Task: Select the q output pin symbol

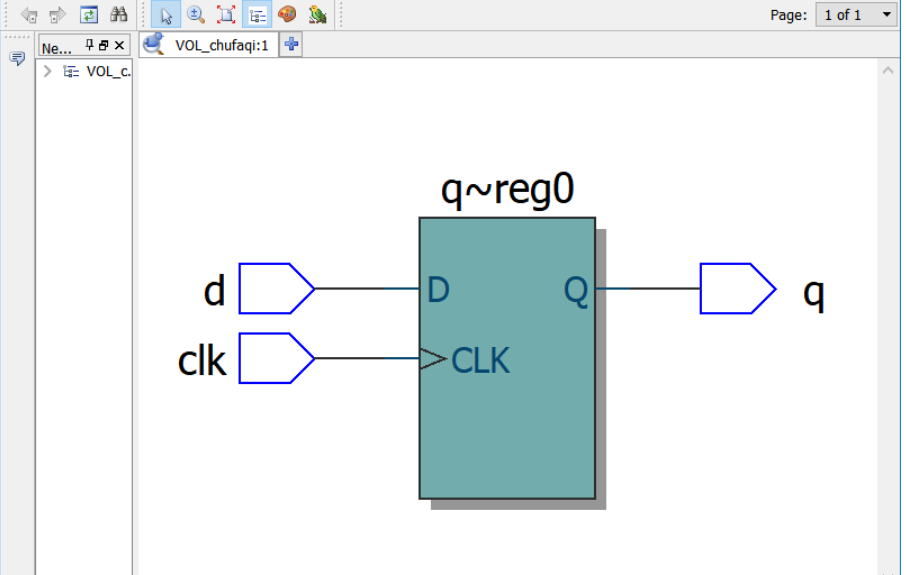Action: (x=738, y=289)
